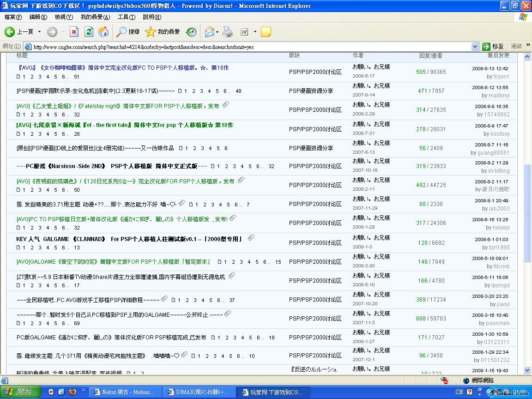The height and width of the screenshot is (399, 532).
Task: Refresh the page using toolbar icon
Action: coord(89,32)
